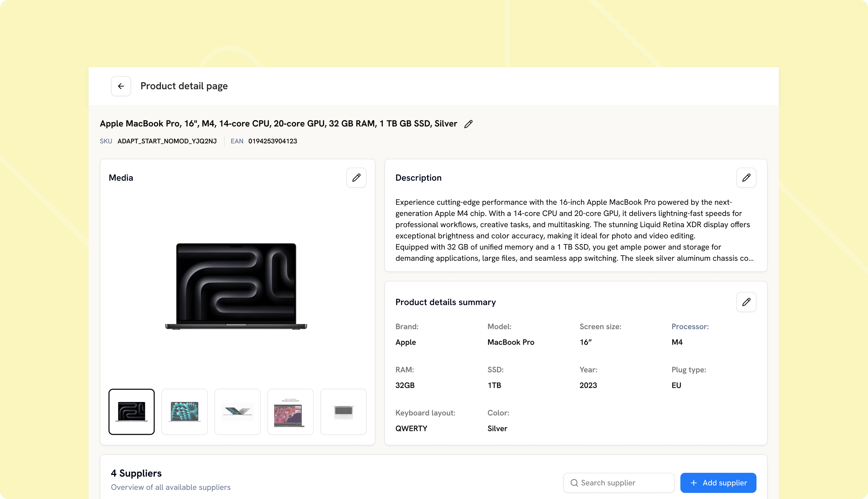
Task: Click the Add supplier button
Action: (x=718, y=482)
